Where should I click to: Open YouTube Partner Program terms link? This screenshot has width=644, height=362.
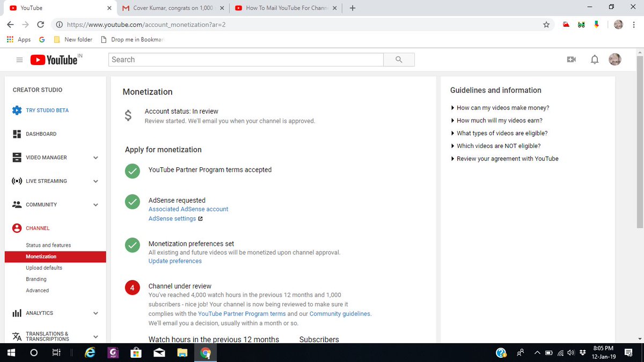point(242,314)
